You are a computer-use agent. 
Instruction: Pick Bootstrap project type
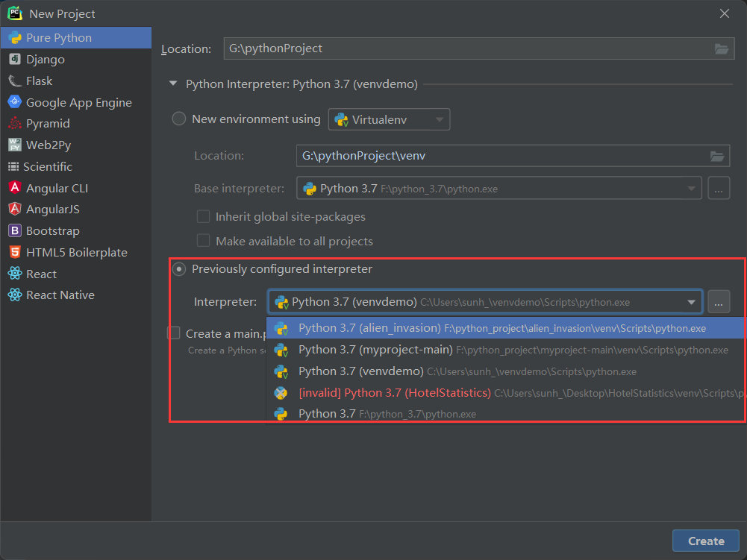(x=76, y=231)
